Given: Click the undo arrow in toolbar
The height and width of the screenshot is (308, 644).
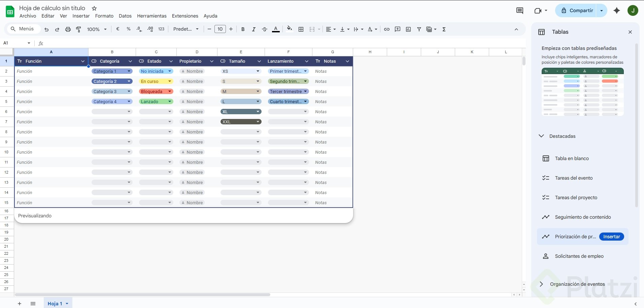Looking at the screenshot, I should pos(46,29).
